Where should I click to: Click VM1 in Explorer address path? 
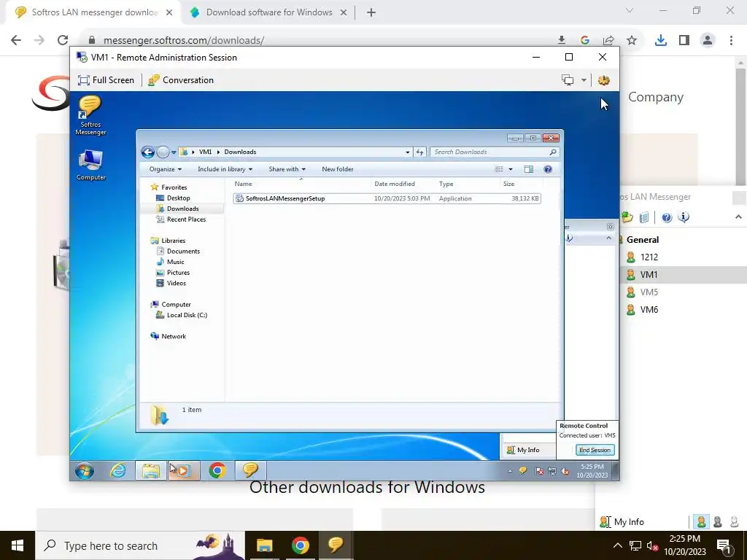coord(205,152)
